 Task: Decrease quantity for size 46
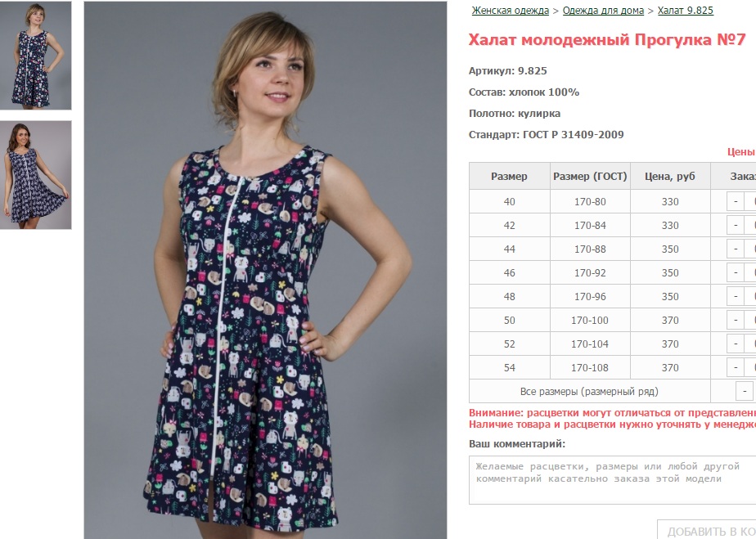[736, 272]
